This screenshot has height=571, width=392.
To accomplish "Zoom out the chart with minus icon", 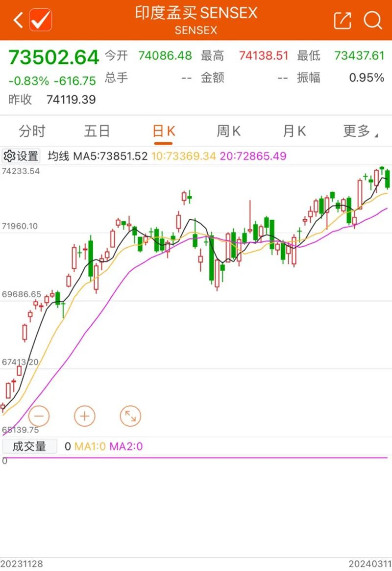I will 39,416.
